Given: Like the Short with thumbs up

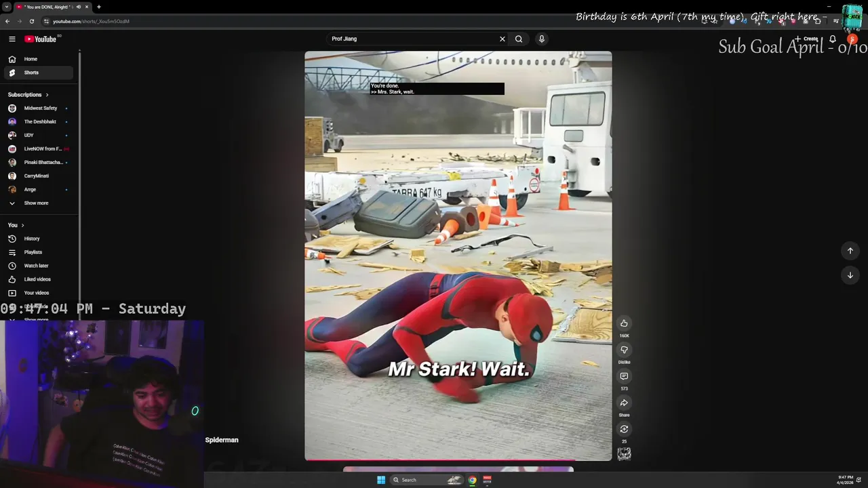Looking at the screenshot, I should pos(624,323).
